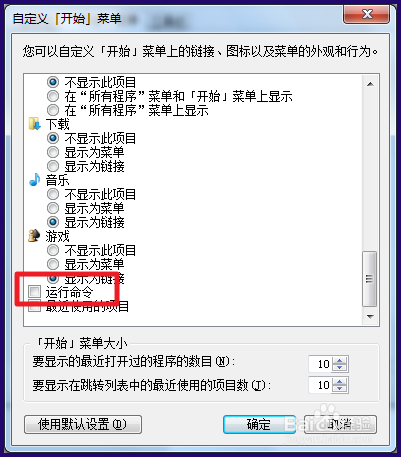Enable the 运行命令 checkbox
Image resolution: width=401 pixels, height=457 pixels.
[x=34, y=292]
